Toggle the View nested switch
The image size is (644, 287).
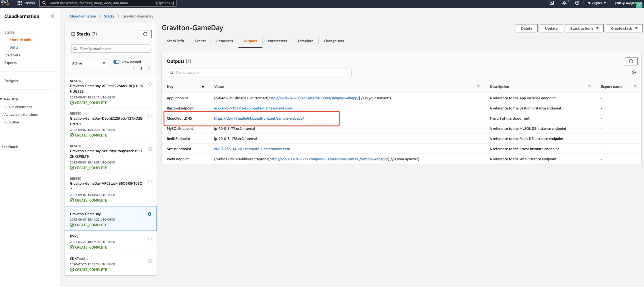point(116,62)
